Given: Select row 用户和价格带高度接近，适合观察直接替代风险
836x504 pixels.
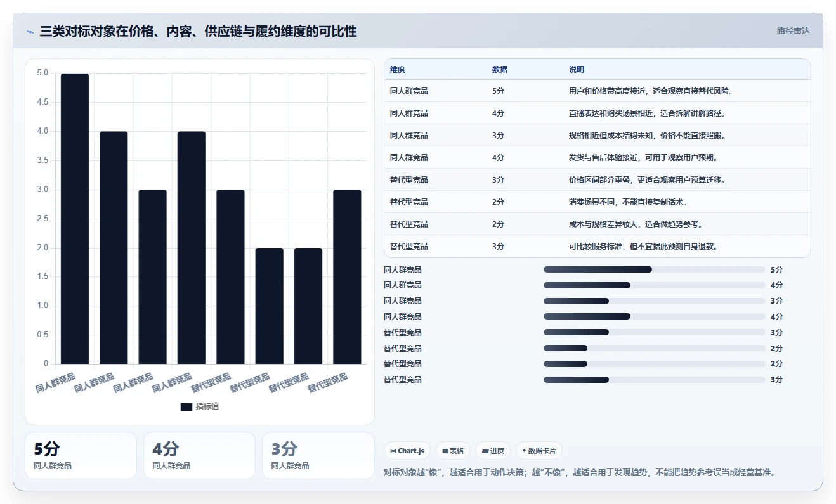Looking at the screenshot, I should [x=598, y=91].
